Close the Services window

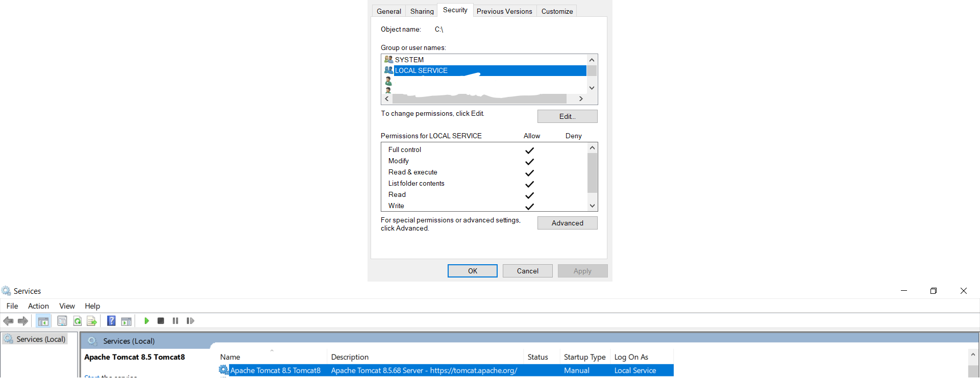(964, 291)
